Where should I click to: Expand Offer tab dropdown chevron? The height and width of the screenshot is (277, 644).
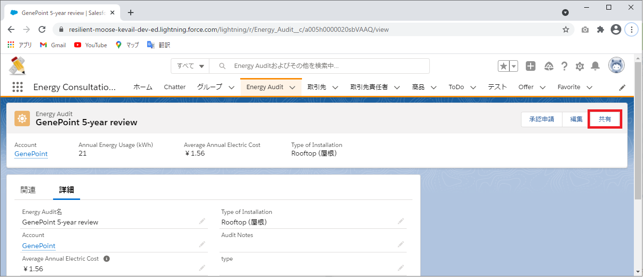point(543,88)
